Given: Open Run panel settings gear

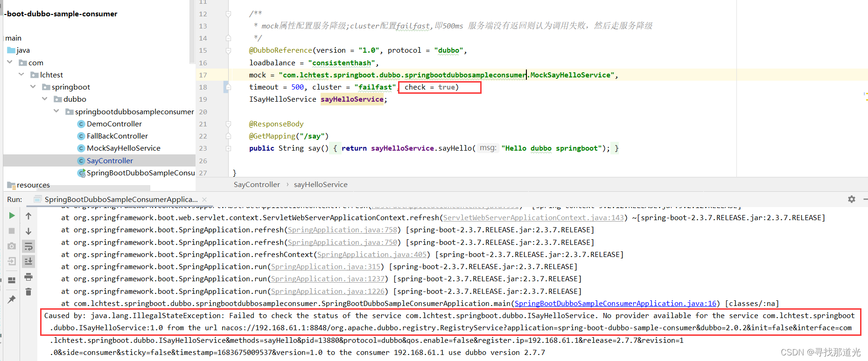Looking at the screenshot, I should [852, 199].
